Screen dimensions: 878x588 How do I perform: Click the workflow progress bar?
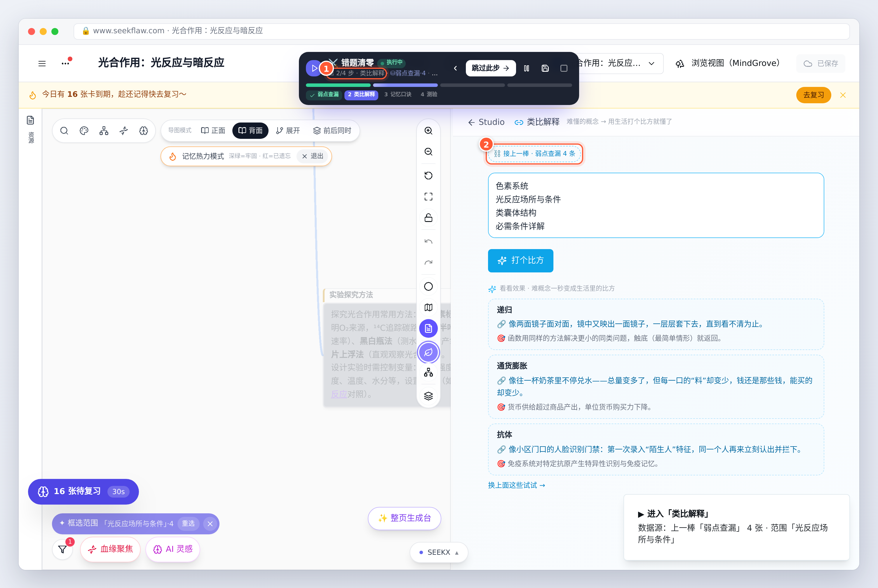click(439, 85)
